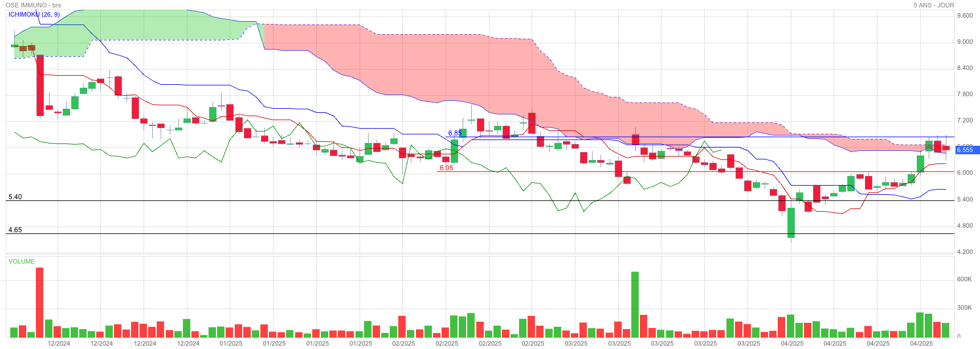Click the tallest red volume bar

40,302
